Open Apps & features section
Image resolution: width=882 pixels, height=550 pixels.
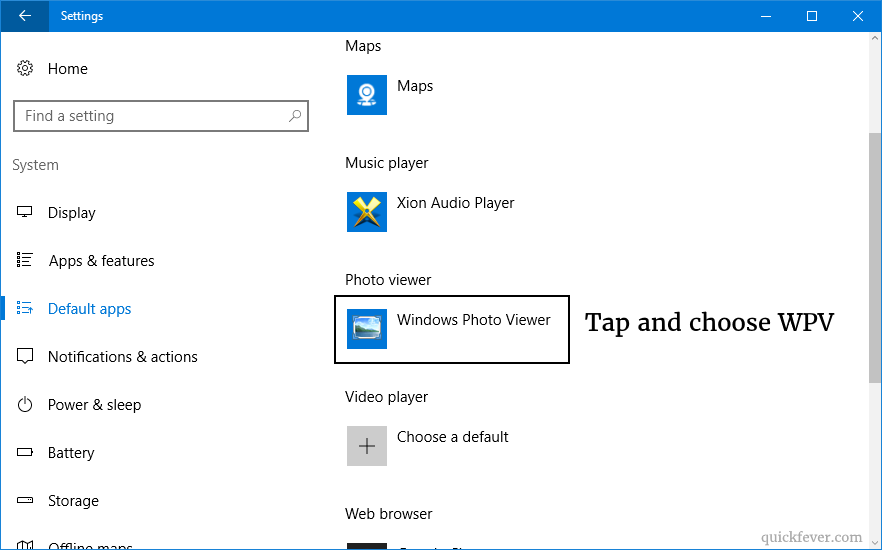[101, 260]
